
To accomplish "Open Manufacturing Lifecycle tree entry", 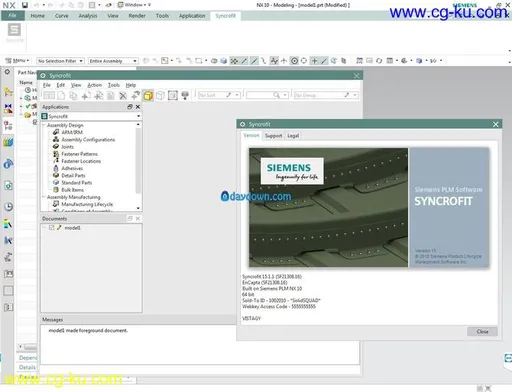I will 87,204.
